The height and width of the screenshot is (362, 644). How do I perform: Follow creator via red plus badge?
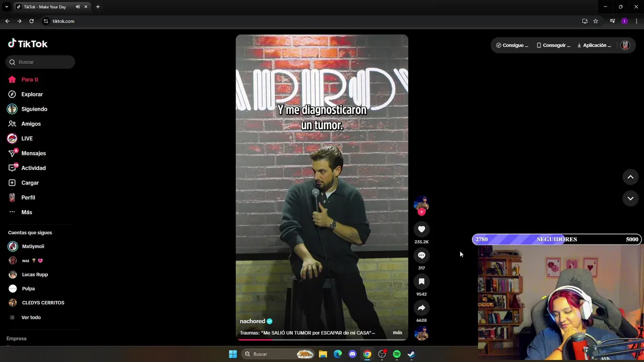(422, 212)
